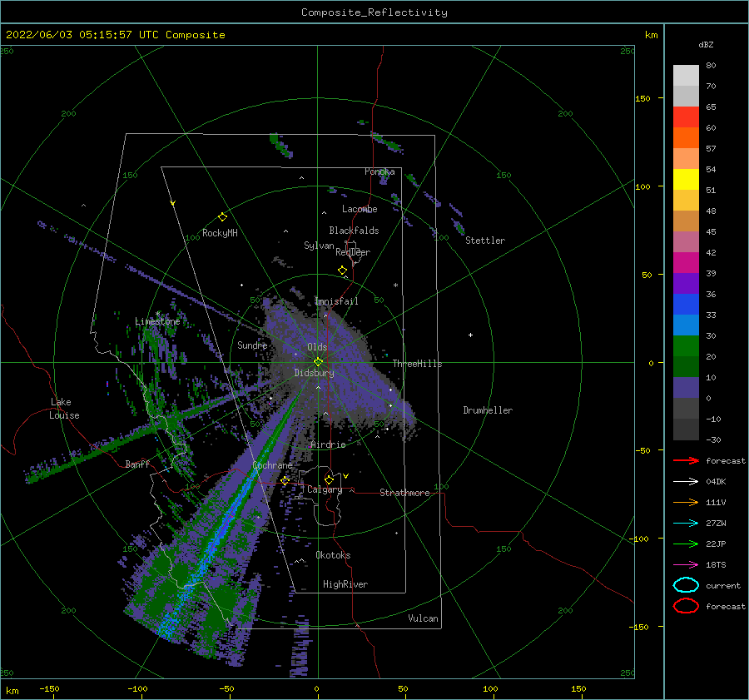
Task: Click the Sundre label
Action: [x=252, y=345]
